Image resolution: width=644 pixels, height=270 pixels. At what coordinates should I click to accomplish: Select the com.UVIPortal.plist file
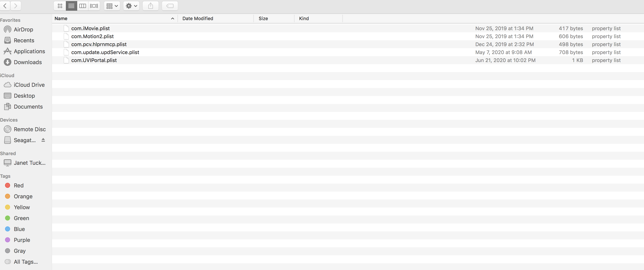(94, 60)
